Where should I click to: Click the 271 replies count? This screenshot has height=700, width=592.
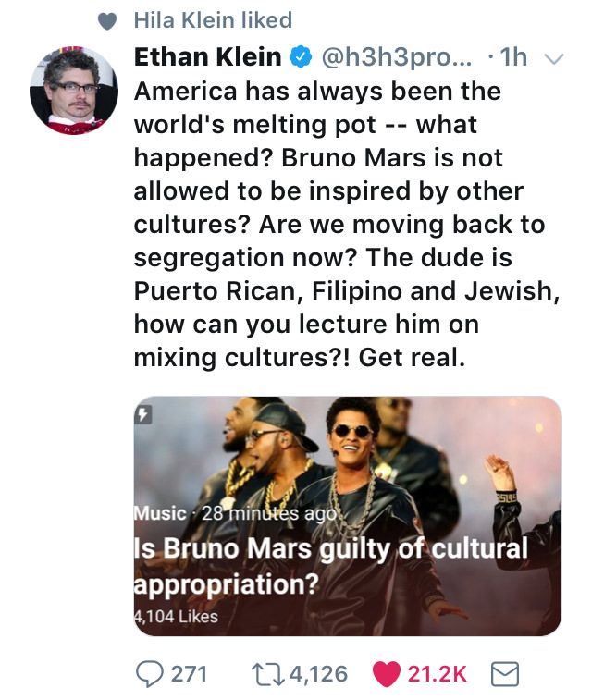190,674
